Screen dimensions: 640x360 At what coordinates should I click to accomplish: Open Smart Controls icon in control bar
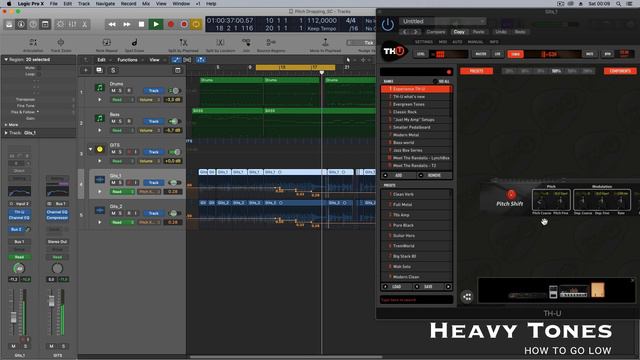click(x=60, y=24)
